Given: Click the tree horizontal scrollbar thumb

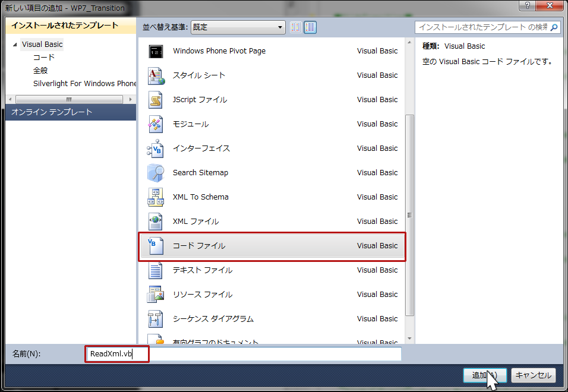Looking at the screenshot, I should pos(69,99).
